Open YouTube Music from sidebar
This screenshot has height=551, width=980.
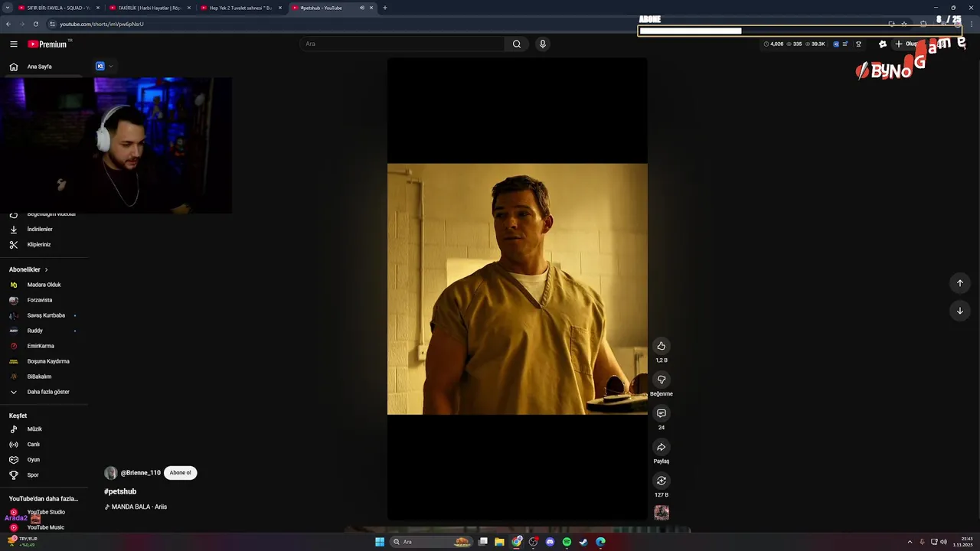click(x=44, y=527)
